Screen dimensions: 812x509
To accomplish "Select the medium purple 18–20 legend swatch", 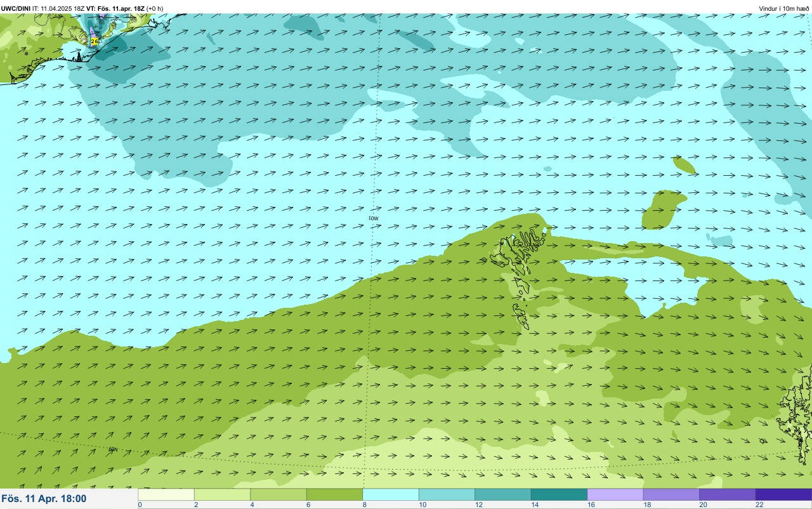I will pyautogui.click(x=671, y=494).
